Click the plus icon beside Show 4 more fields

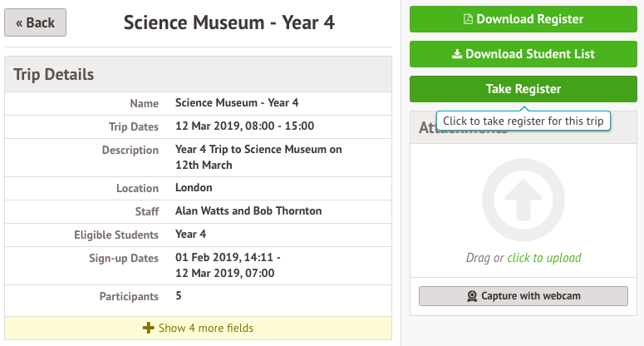click(x=149, y=328)
